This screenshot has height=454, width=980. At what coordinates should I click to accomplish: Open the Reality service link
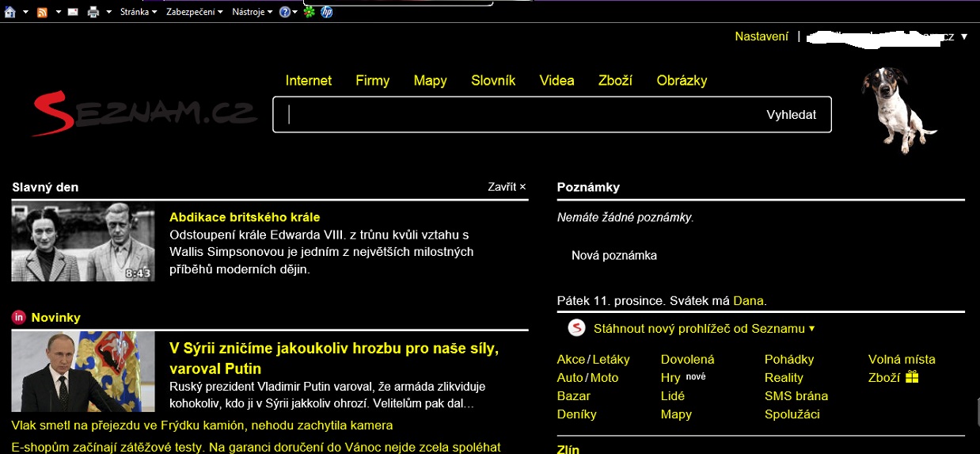pos(784,378)
